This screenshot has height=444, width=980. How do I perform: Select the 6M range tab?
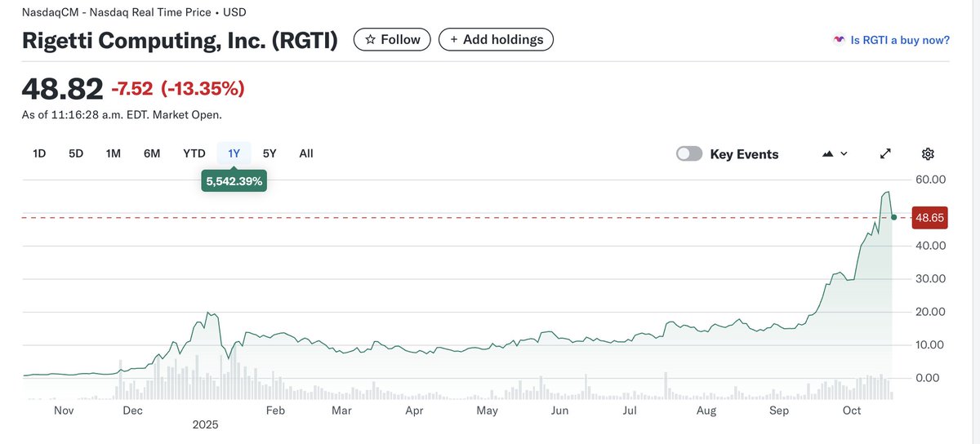[152, 153]
